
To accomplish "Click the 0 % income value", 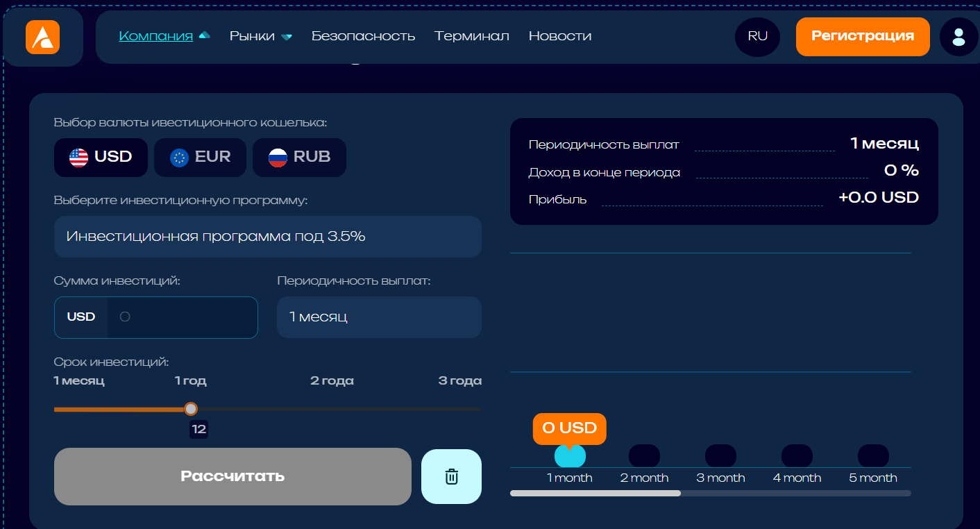I will pyautogui.click(x=902, y=171).
